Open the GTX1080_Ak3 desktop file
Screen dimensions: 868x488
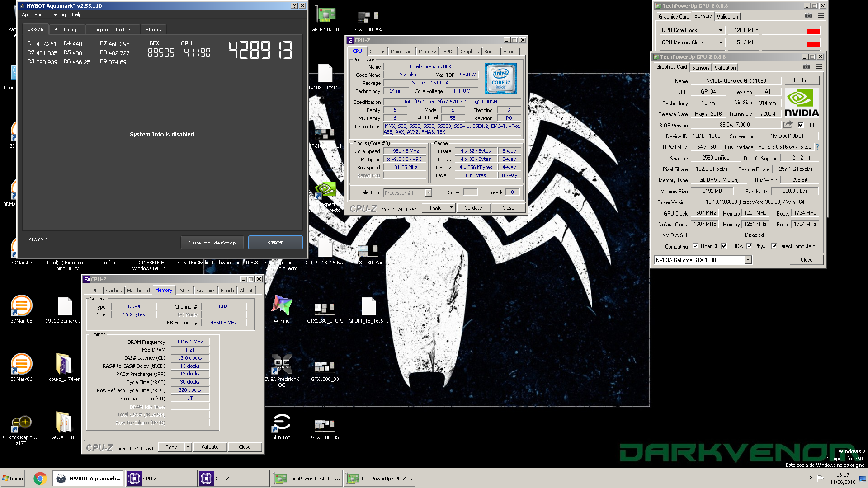[x=368, y=21]
